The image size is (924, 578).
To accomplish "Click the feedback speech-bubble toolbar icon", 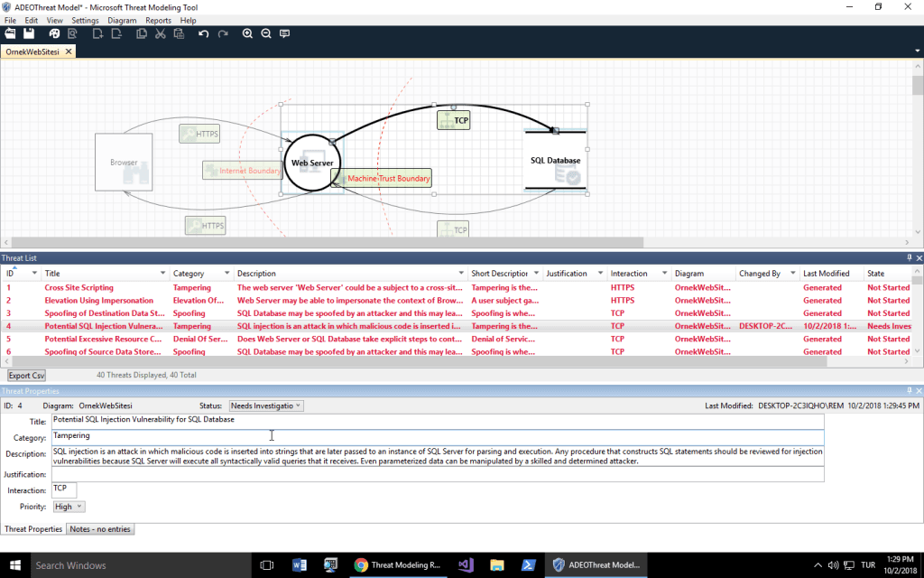I will (284, 33).
